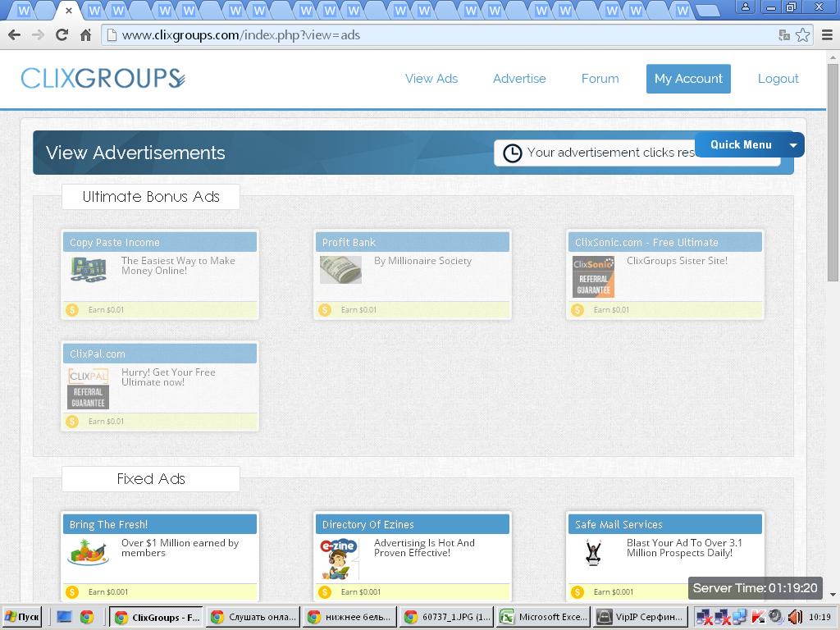Viewport: 840px width, 630px height.
Task: Open the Advertise navigation item
Action: 519,79
